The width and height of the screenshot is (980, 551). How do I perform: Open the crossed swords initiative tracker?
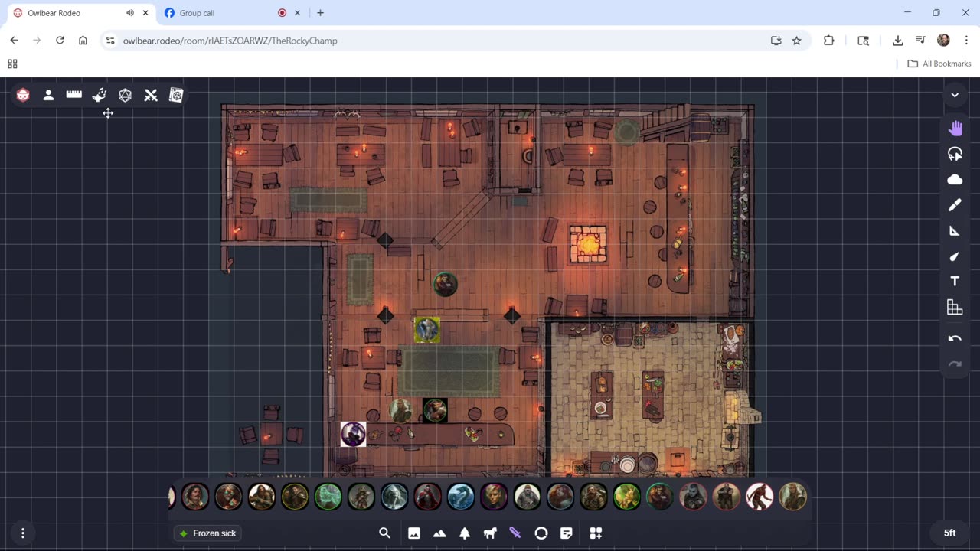coord(151,95)
